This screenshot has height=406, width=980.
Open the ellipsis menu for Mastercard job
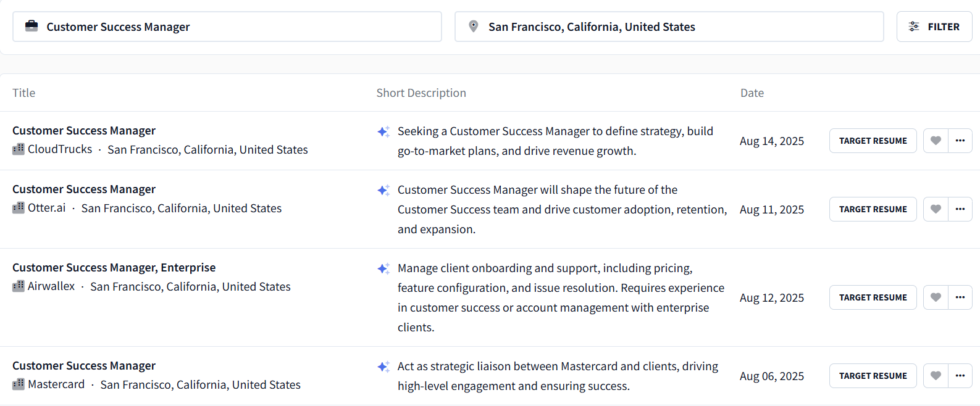(x=960, y=376)
